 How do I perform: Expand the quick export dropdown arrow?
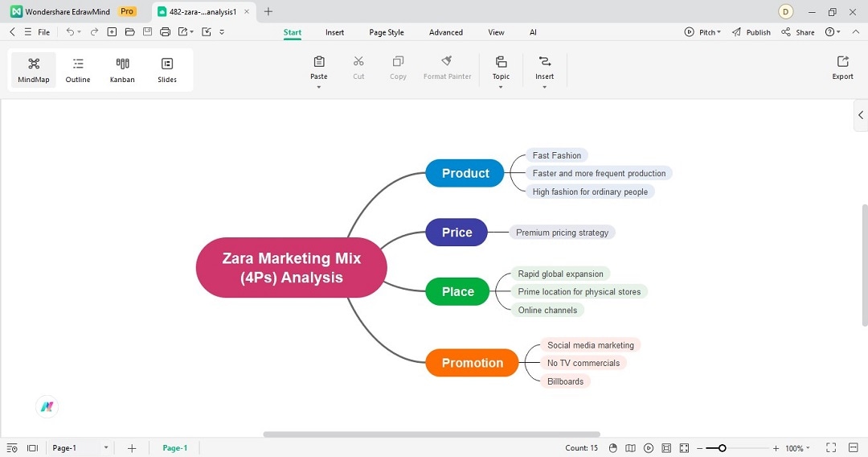(x=191, y=32)
